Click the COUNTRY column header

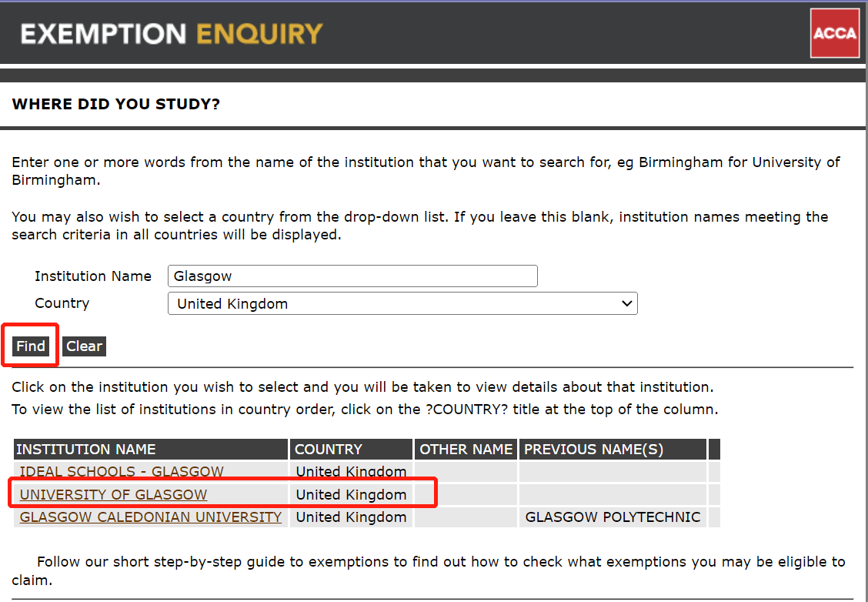tap(329, 450)
